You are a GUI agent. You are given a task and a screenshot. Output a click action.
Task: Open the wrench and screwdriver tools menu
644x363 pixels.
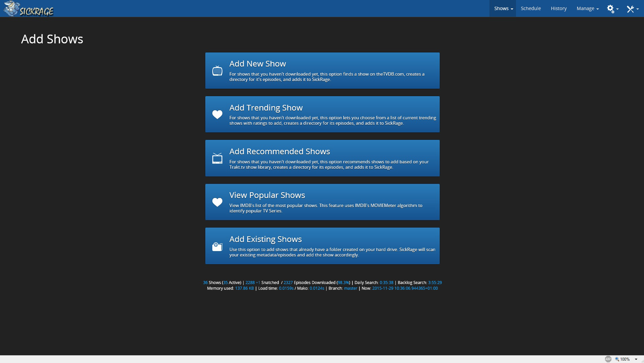coord(632,9)
